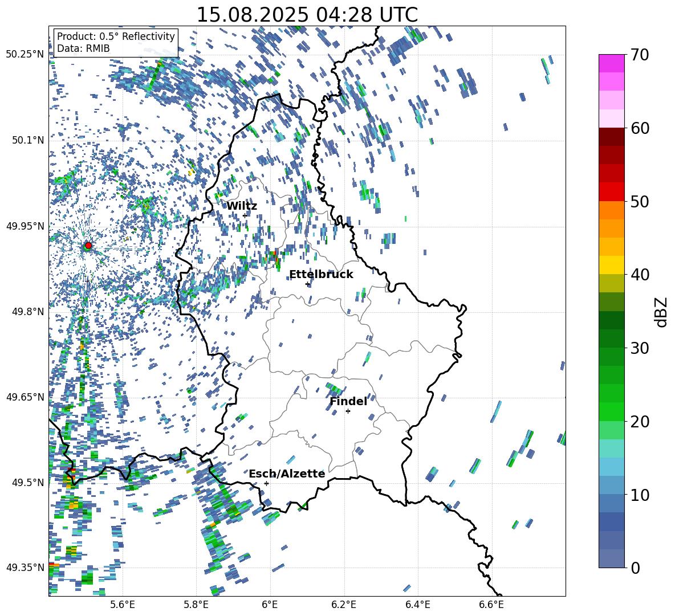Click the Wiltz station cross marker
The image size is (675, 616).
(245, 215)
